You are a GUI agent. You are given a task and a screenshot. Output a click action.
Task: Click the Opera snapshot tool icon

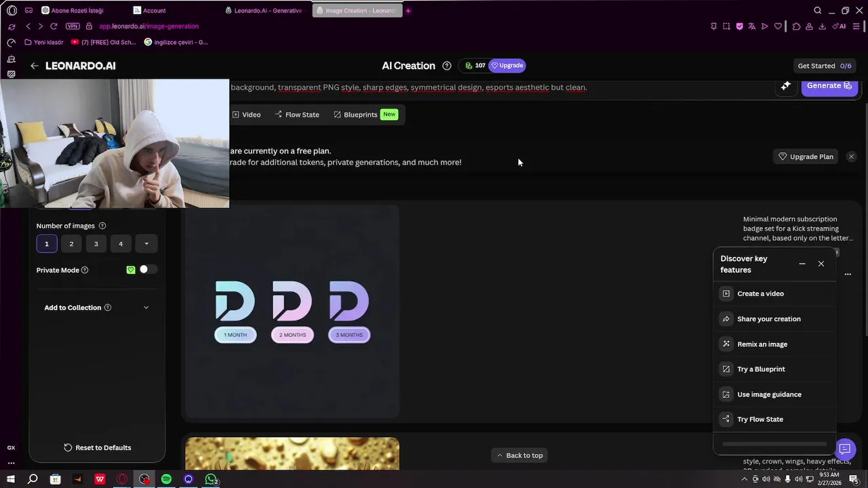726,26
